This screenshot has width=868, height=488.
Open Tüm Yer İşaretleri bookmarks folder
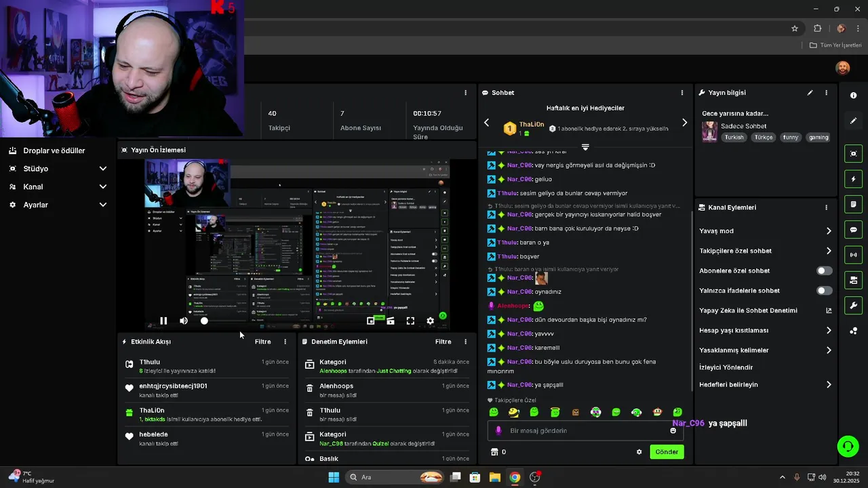(x=835, y=45)
